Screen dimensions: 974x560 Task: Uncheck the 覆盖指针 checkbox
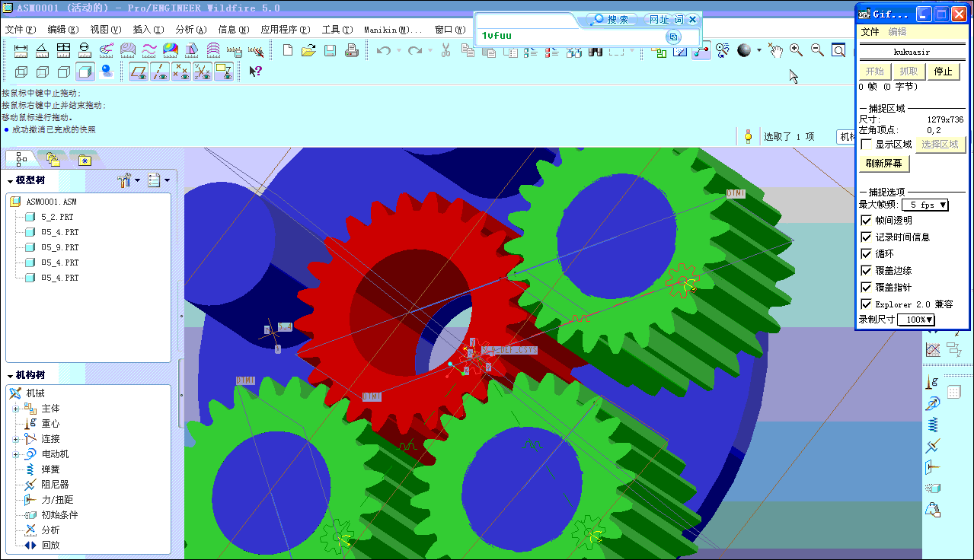pyautogui.click(x=866, y=287)
